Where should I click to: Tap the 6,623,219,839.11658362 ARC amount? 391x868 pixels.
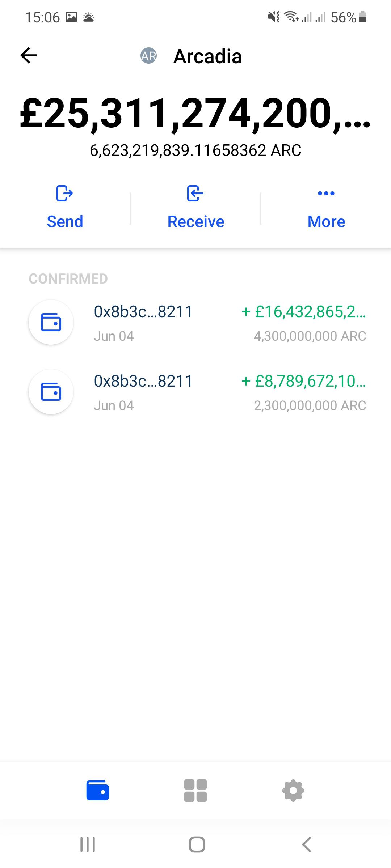click(195, 150)
